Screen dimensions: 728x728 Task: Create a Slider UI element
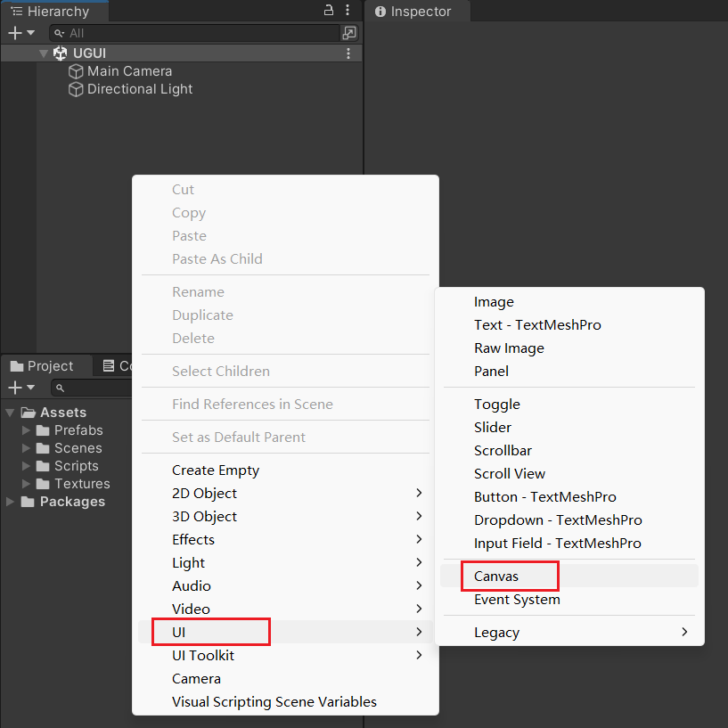[569, 427]
